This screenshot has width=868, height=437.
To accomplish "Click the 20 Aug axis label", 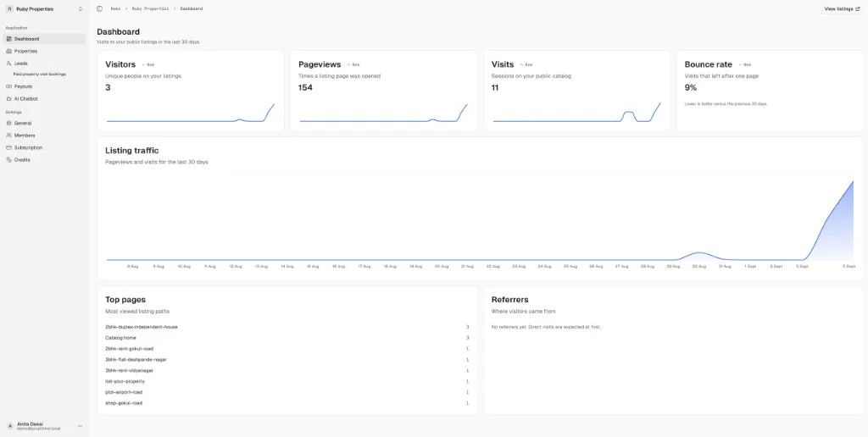I will pyautogui.click(x=441, y=266).
